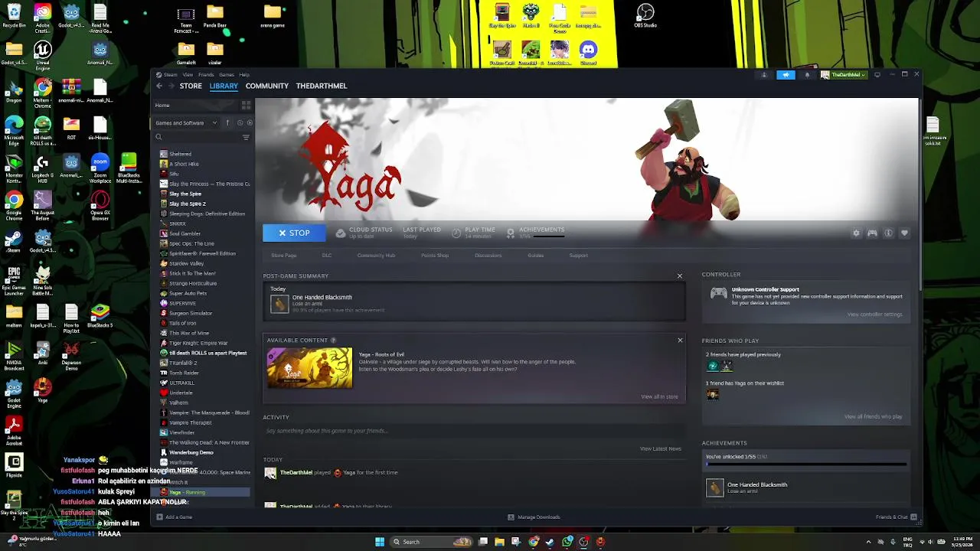This screenshot has width=980, height=551.
Task: Open Steam announcements megaphone button
Action: click(786, 75)
